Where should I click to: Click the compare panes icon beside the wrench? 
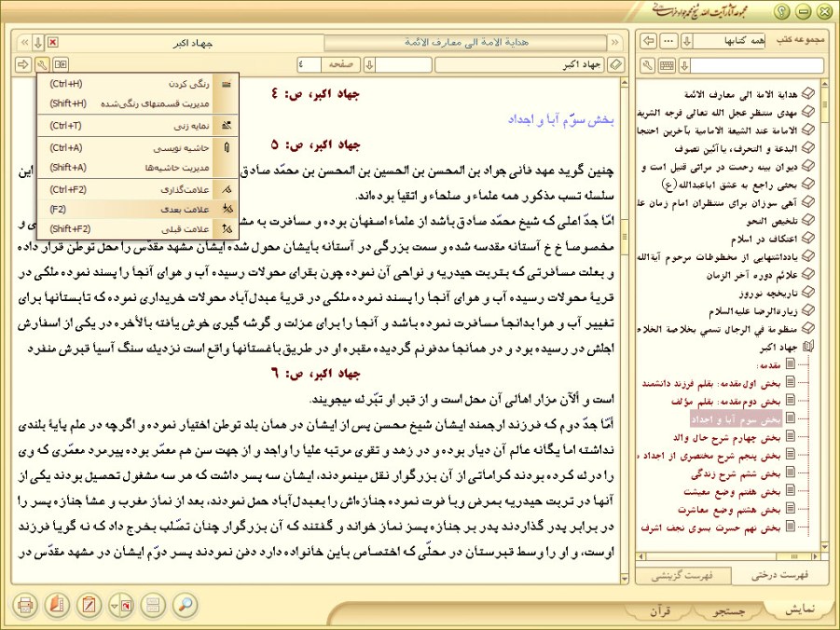click(61, 65)
